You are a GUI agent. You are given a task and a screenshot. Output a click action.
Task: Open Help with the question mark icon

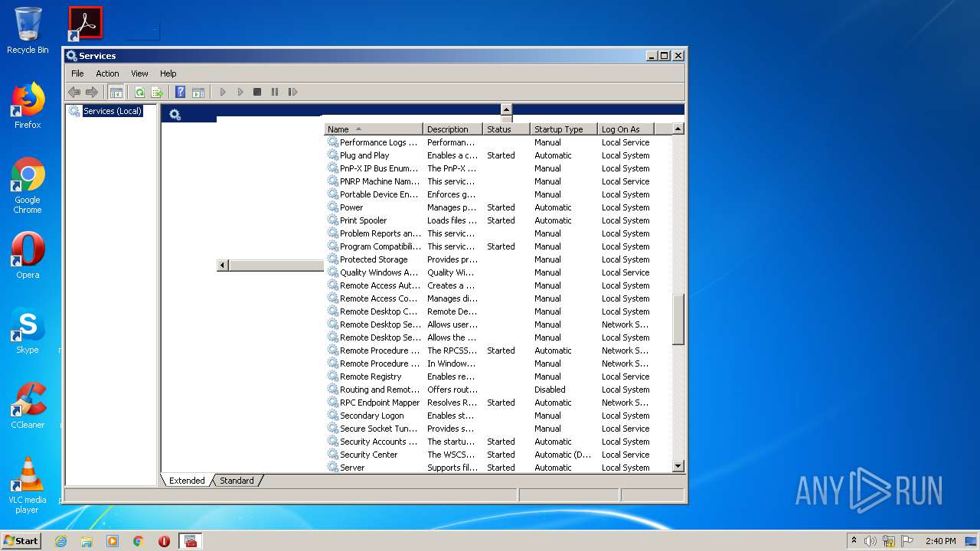coord(180,92)
